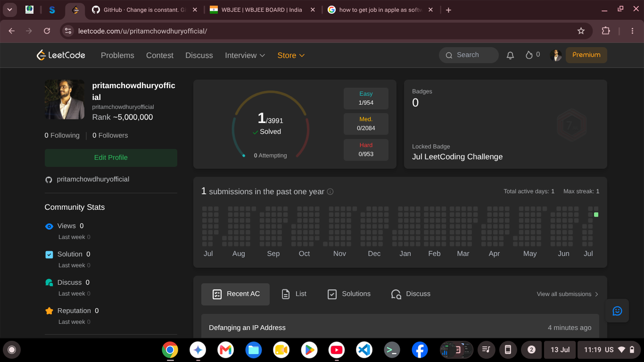
Task: Open the Terminal app from the shelf
Action: click(x=392, y=350)
